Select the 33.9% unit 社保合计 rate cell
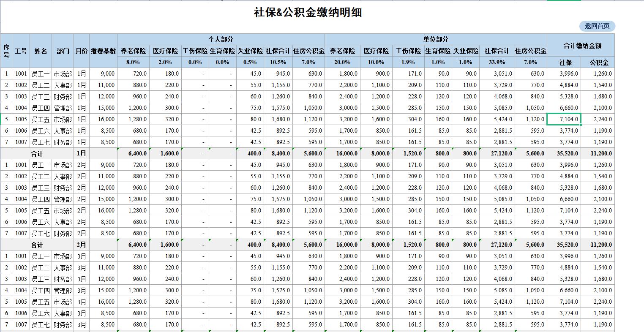Image resolution: width=644 pixels, height=332 pixels. (497, 62)
